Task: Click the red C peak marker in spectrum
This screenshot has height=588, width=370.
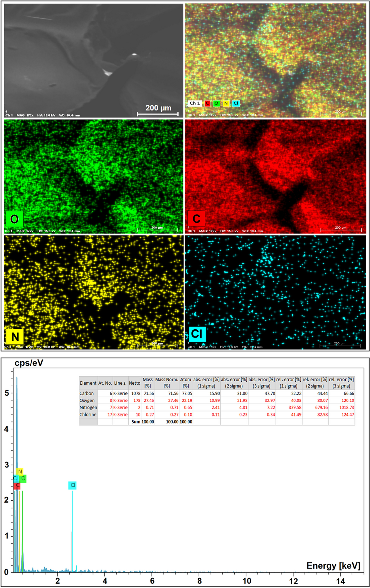Action: [17, 485]
